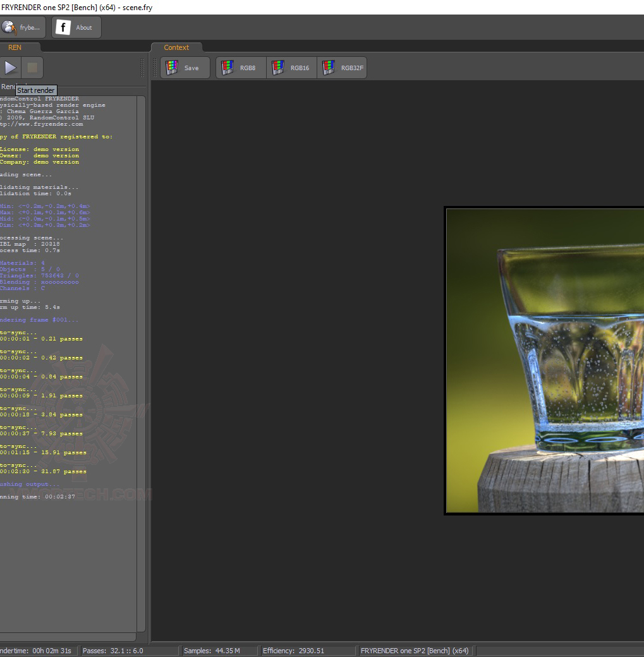Screen dimensions: 644x657
Task: Click the 3.84 passes log line
Action: pos(42,414)
